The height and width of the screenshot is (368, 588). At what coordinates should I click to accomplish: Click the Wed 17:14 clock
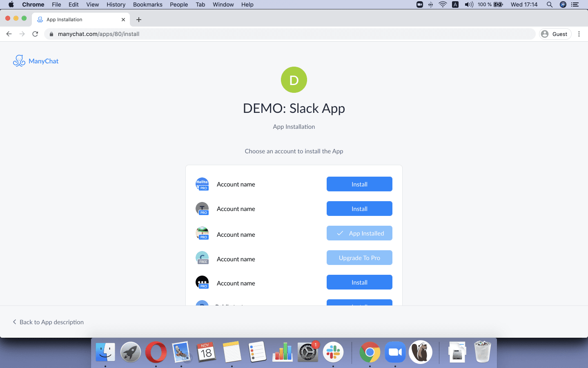524,4
